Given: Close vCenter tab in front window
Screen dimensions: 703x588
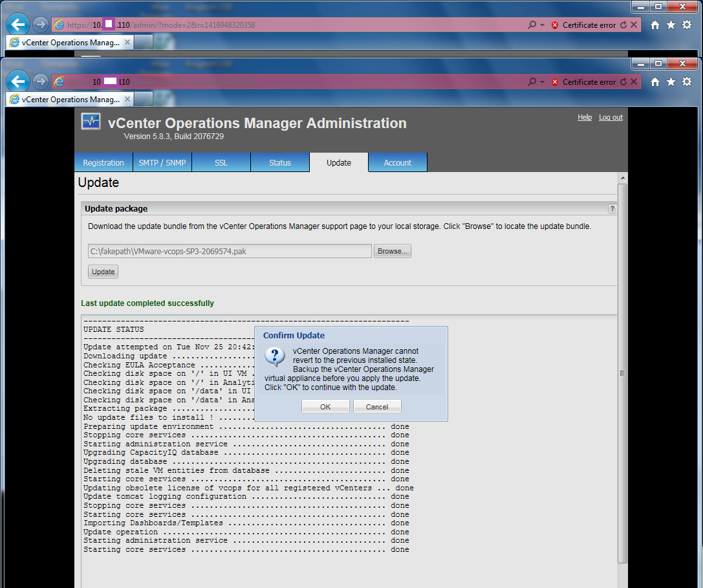Looking at the screenshot, I should coord(127,99).
